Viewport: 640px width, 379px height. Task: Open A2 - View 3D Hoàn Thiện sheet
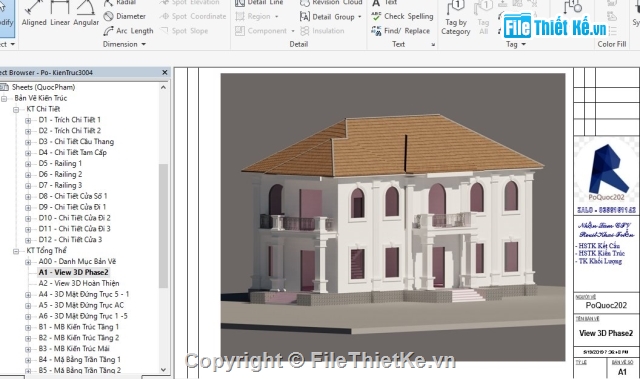(x=79, y=283)
